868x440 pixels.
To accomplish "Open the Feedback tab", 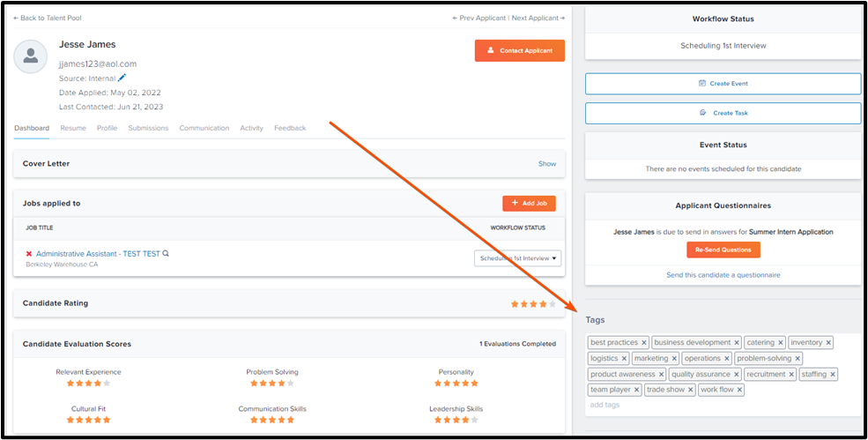I will coord(290,128).
